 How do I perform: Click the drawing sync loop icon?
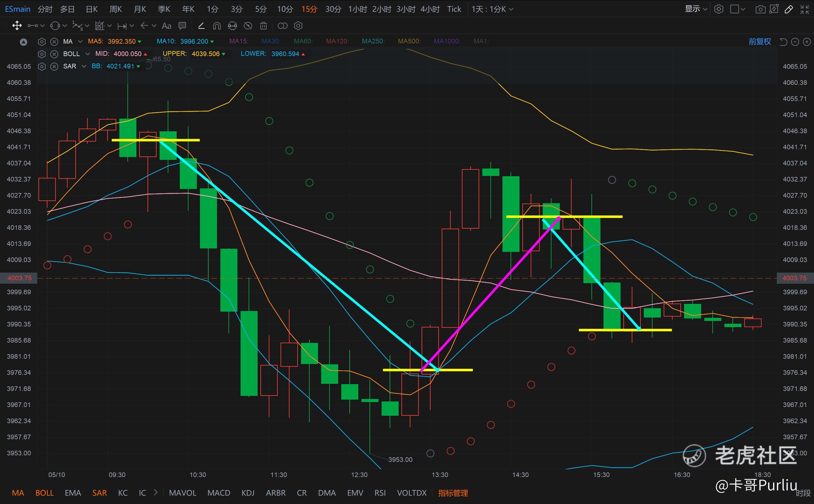click(232, 26)
